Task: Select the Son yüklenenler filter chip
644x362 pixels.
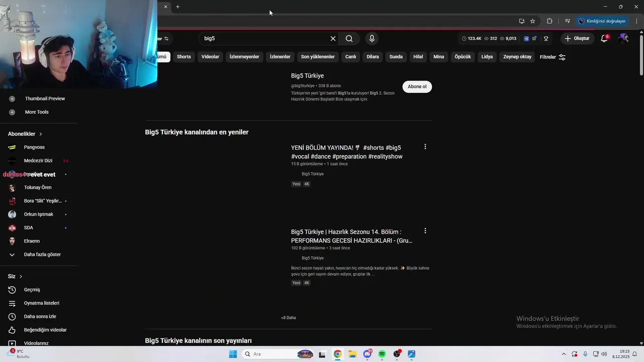Action: click(x=317, y=57)
